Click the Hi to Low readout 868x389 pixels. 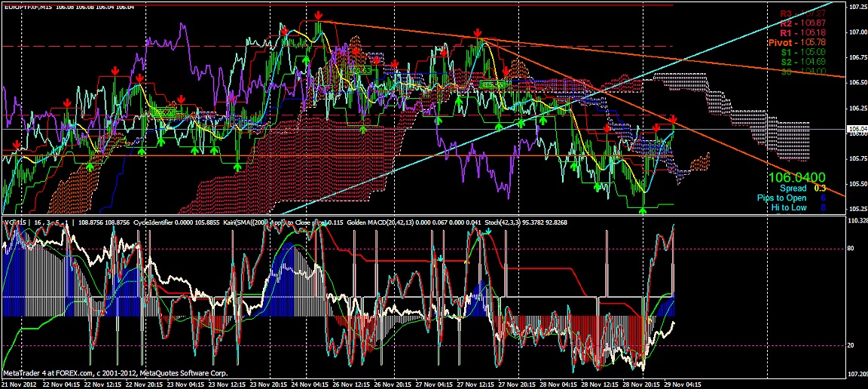pos(799,208)
